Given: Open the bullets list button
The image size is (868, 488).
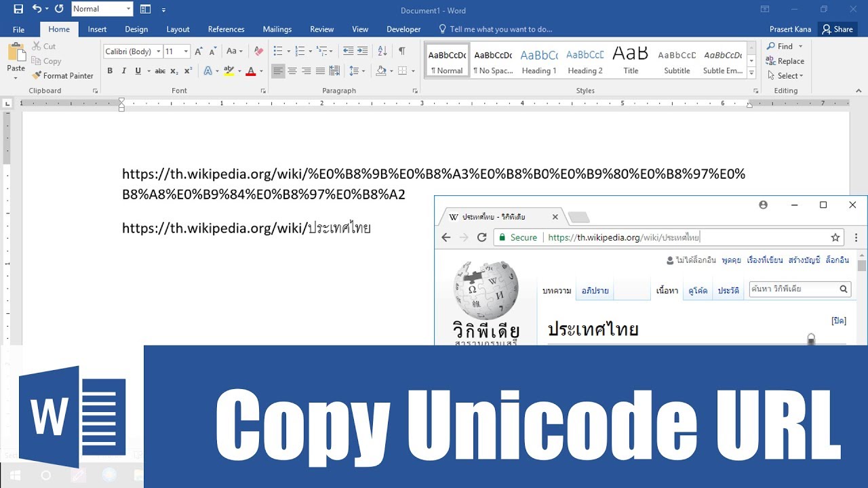Looking at the screenshot, I should pyautogui.click(x=277, y=51).
